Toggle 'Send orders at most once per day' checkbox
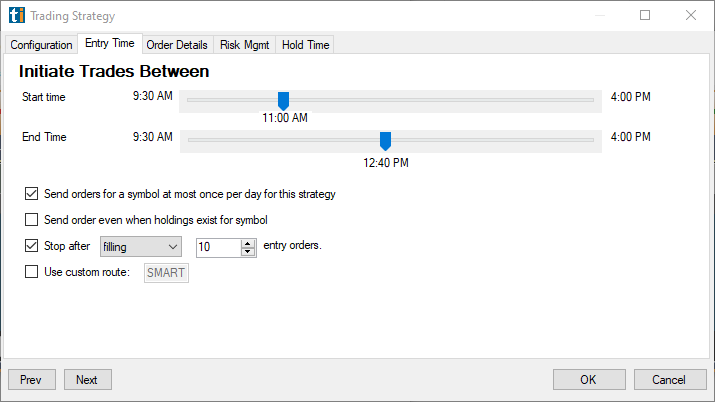715x402 pixels. [x=32, y=194]
